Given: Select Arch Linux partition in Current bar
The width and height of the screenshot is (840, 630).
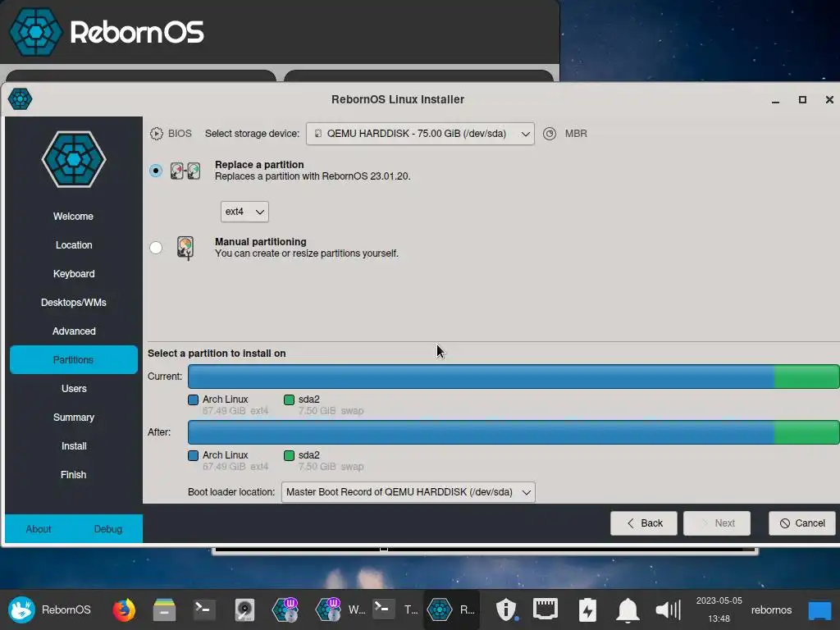Looking at the screenshot, I should coord(481,376).
